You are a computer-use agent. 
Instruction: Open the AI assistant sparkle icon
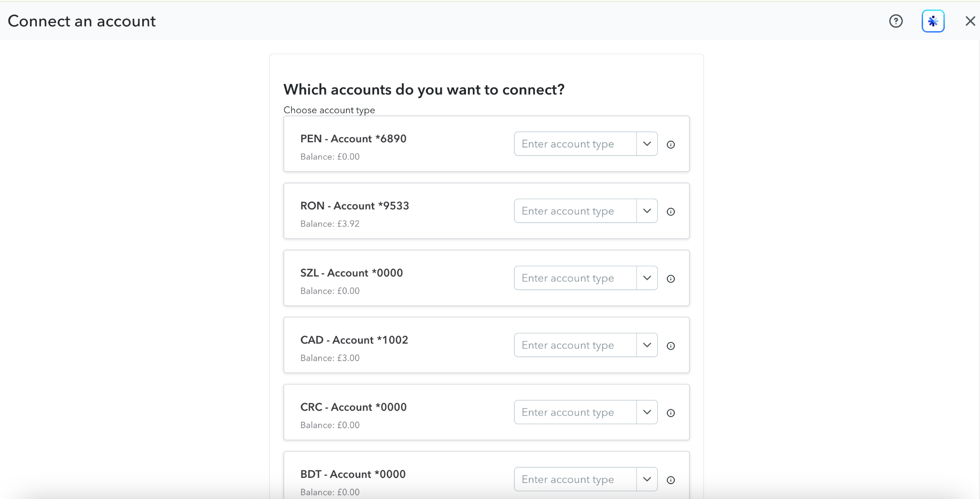pos(933,21)
